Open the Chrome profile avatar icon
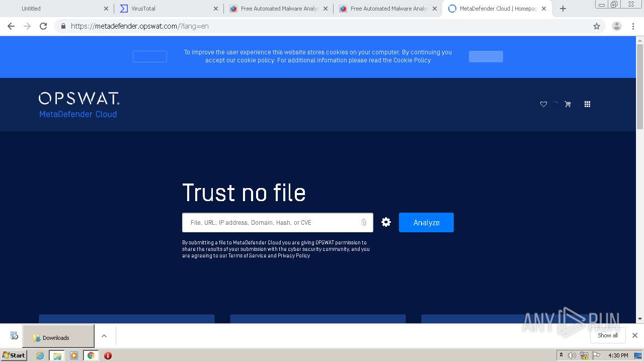The height and width of the screenshot is (362, 644). coord(617,26)
